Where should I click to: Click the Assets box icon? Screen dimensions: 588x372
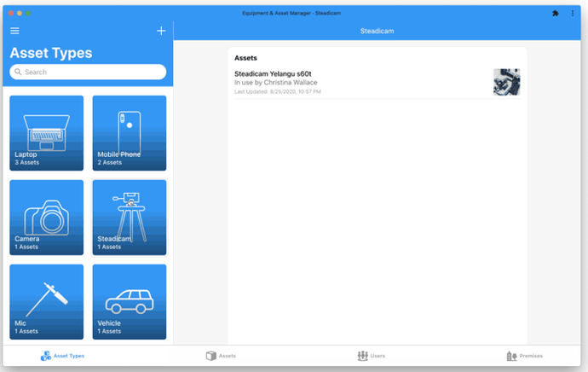pyautogui.click(x=211, y=356)
